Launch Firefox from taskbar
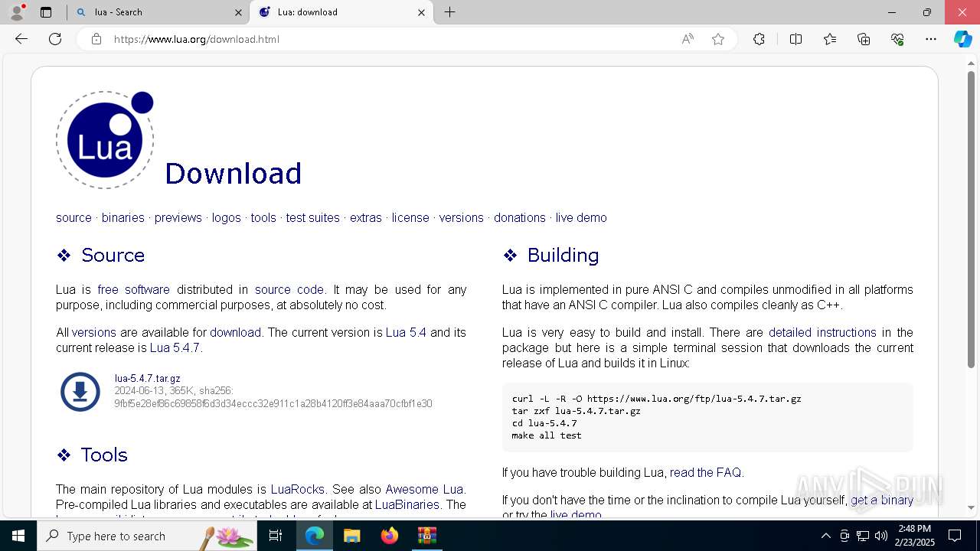 coord(389,536)
